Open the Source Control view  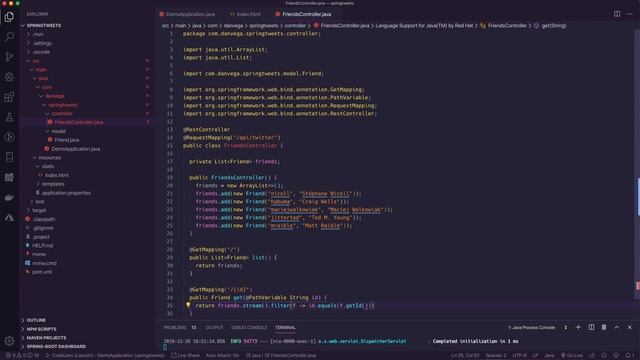9,57
